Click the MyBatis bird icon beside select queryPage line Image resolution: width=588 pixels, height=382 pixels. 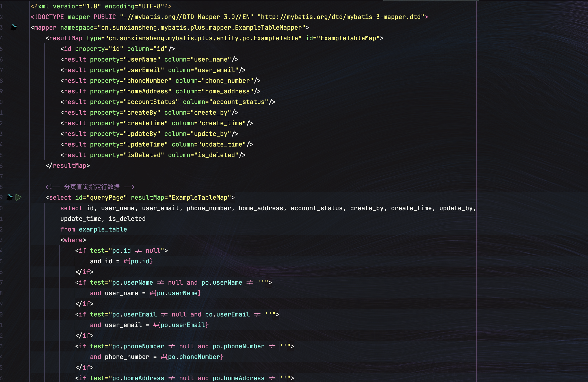tap(10, 197)
